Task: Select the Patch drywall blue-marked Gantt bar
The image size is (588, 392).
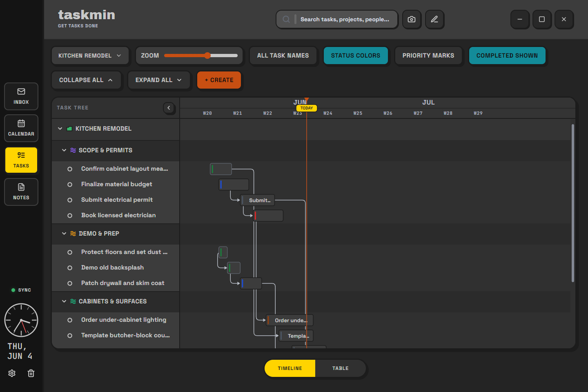Action: (x=251, y=283)
